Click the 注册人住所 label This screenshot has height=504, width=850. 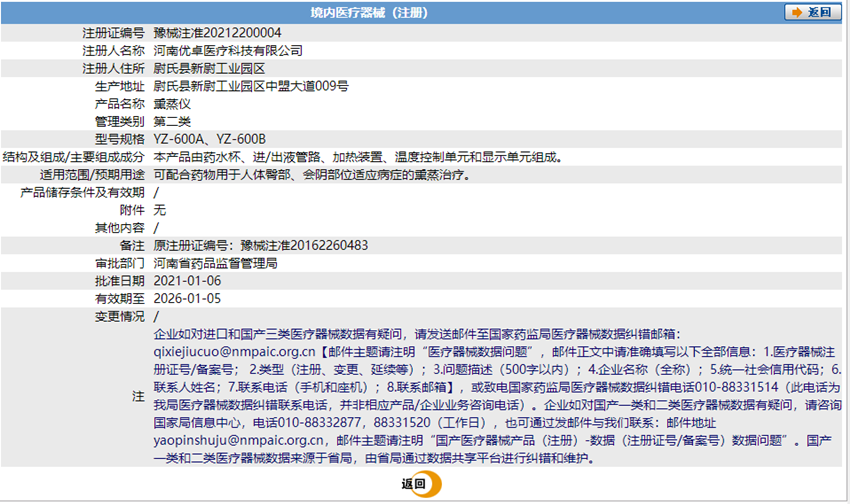point(113,69)
